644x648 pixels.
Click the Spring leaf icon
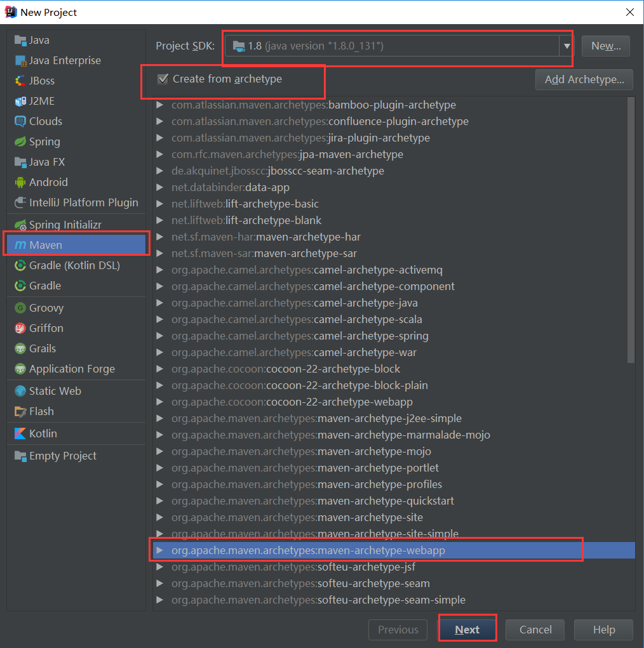pos(20,142)
